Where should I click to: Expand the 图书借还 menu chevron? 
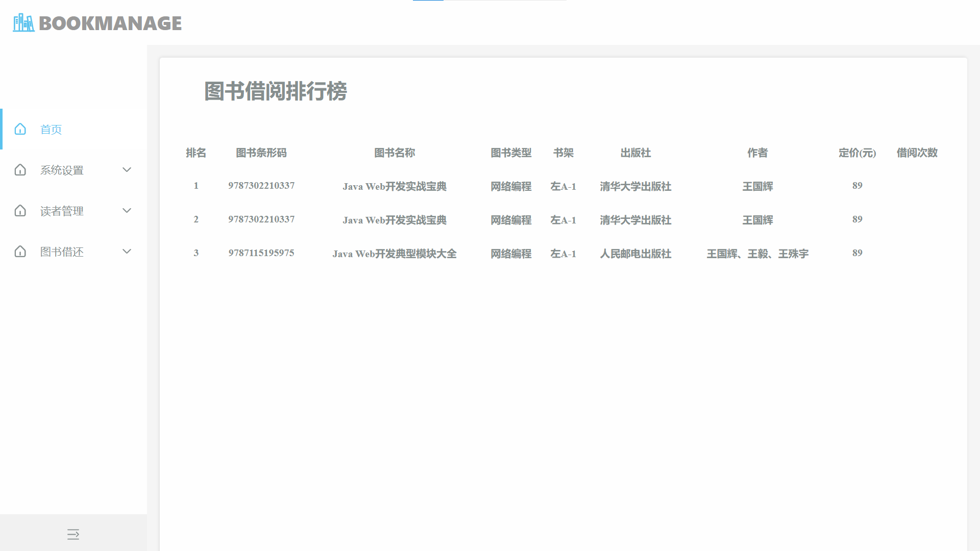pos(127,252)
